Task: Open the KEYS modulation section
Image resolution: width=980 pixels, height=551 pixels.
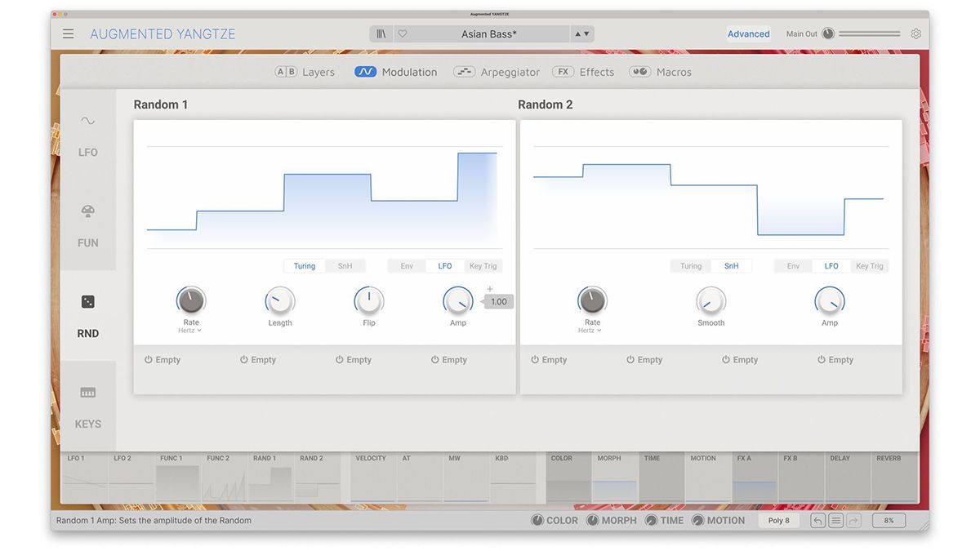Action: click(87, 407)
